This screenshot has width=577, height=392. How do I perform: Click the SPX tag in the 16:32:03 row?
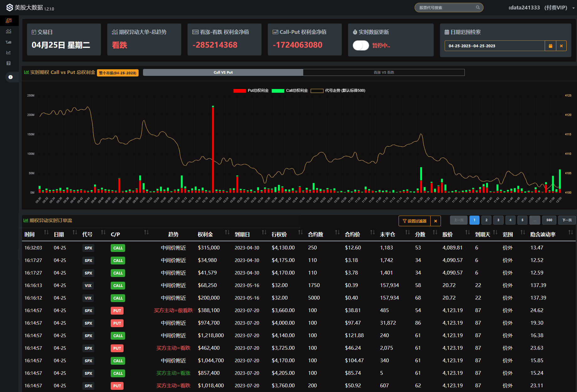pyautogui.click(x=88, y=248)
